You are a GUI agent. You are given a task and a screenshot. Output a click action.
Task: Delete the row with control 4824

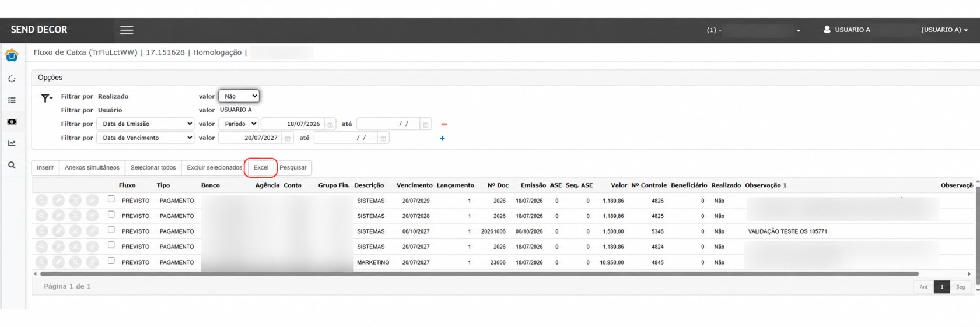click(75, 247)
